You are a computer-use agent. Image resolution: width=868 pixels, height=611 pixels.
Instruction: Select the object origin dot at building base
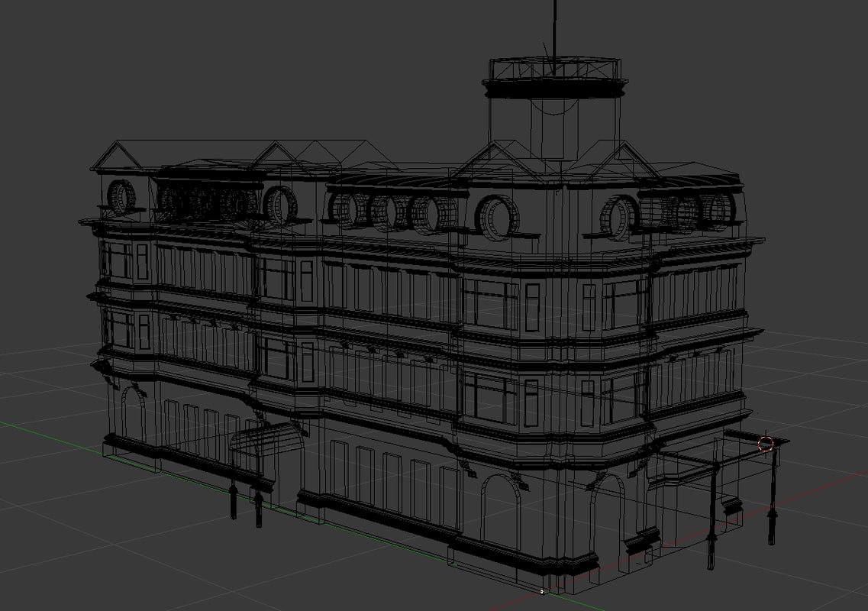[x=542, y=591]
